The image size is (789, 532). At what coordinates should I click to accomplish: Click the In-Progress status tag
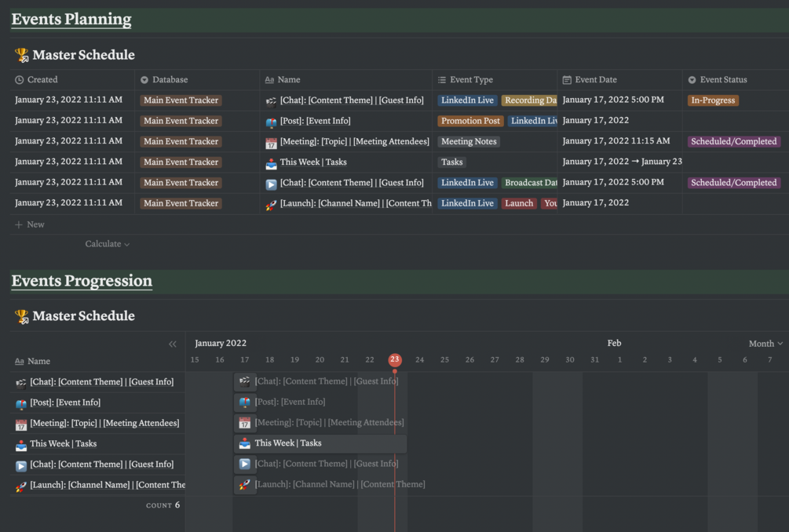(713, 100)
